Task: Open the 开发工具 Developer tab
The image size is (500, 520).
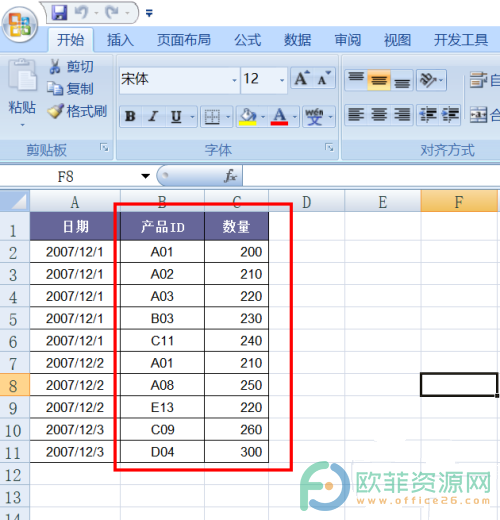Action: (x=461, y=40)
